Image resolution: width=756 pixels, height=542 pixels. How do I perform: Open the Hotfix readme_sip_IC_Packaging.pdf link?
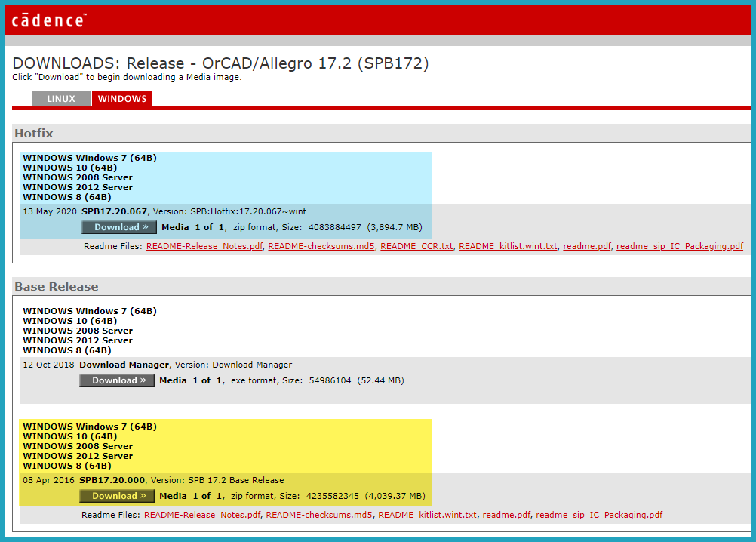[679, 246]
